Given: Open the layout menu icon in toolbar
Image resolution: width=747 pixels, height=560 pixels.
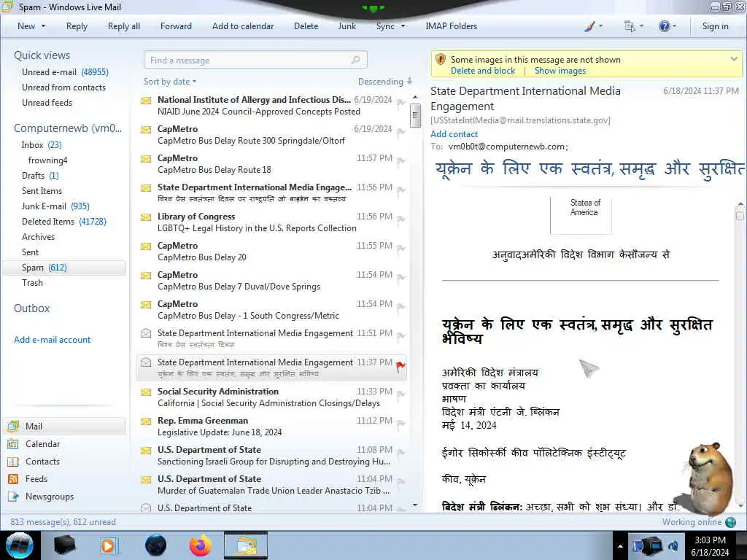Looking at the screenshot, I should coord(630,26).
